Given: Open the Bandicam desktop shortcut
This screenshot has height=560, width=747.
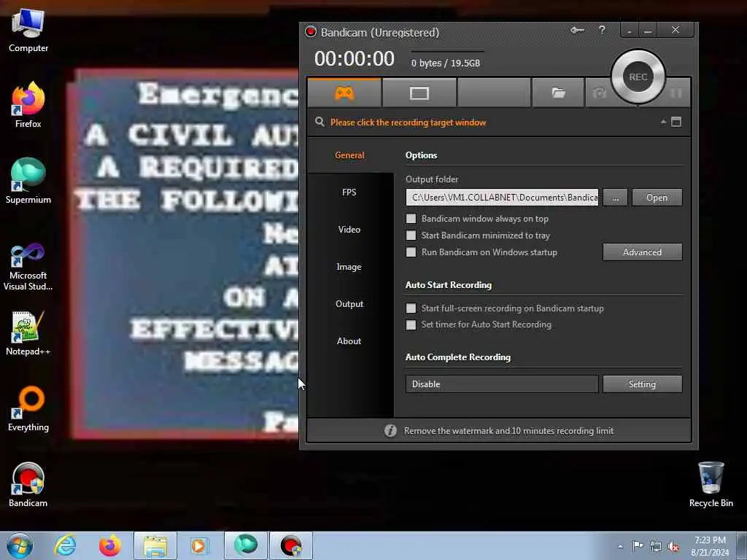Looking at the screenshot, I should (x=28, y=485).
